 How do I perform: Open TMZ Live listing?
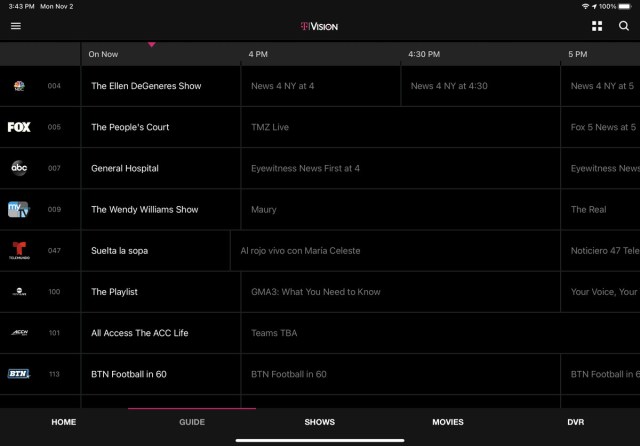pos(401,127)
